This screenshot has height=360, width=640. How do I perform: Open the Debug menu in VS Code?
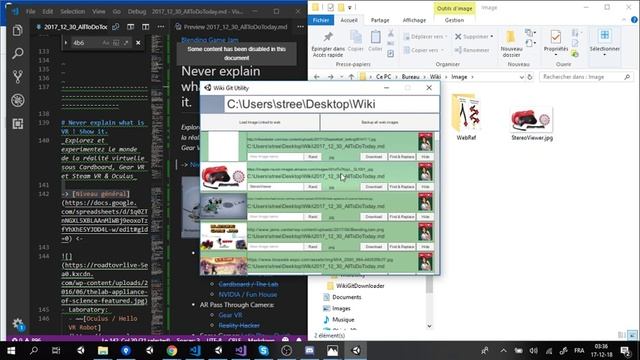[137, 11]
